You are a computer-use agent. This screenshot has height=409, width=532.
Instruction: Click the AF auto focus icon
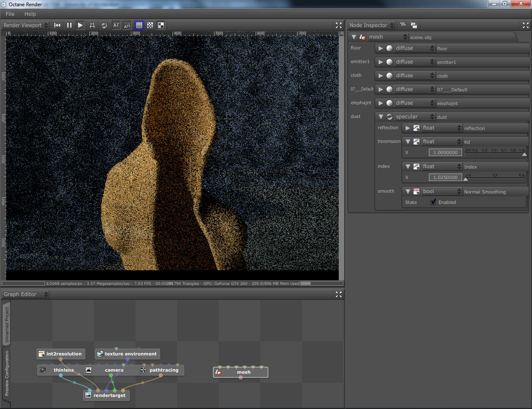tap(116, 25)
